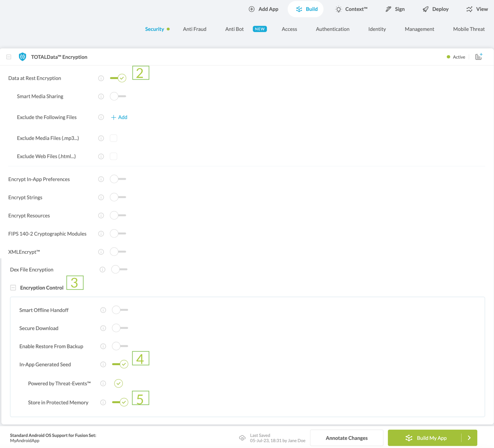The image size is (494, 448).
Task: Enable the Encrypt In-App Preferences toggle
Action: click(x=118, y=179)
